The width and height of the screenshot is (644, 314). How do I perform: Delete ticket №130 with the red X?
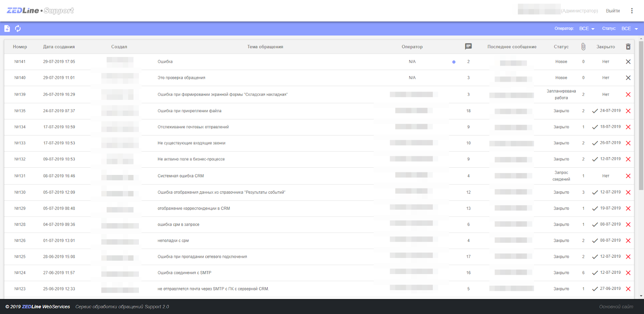(628, 193)
